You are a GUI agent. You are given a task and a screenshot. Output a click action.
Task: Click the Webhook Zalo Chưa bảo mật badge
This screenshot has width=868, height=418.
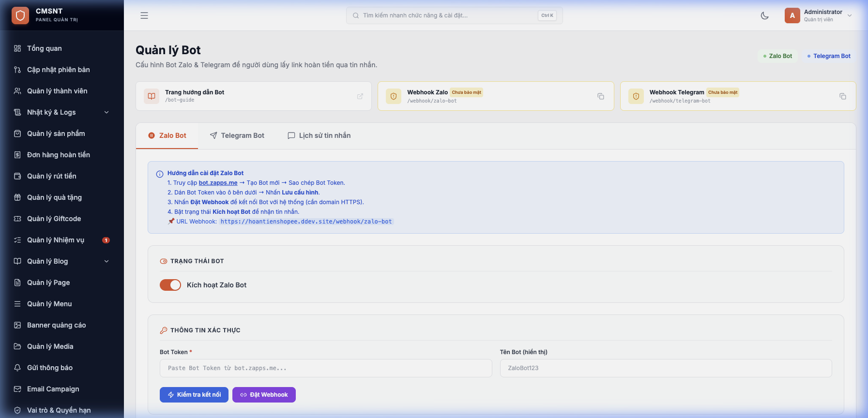467,92
